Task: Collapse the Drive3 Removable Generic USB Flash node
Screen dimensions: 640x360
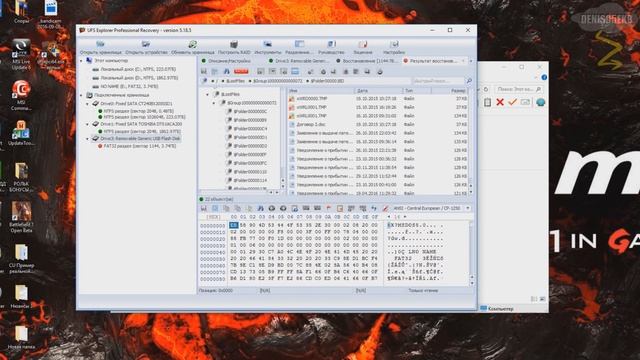Action: [87, 139]
